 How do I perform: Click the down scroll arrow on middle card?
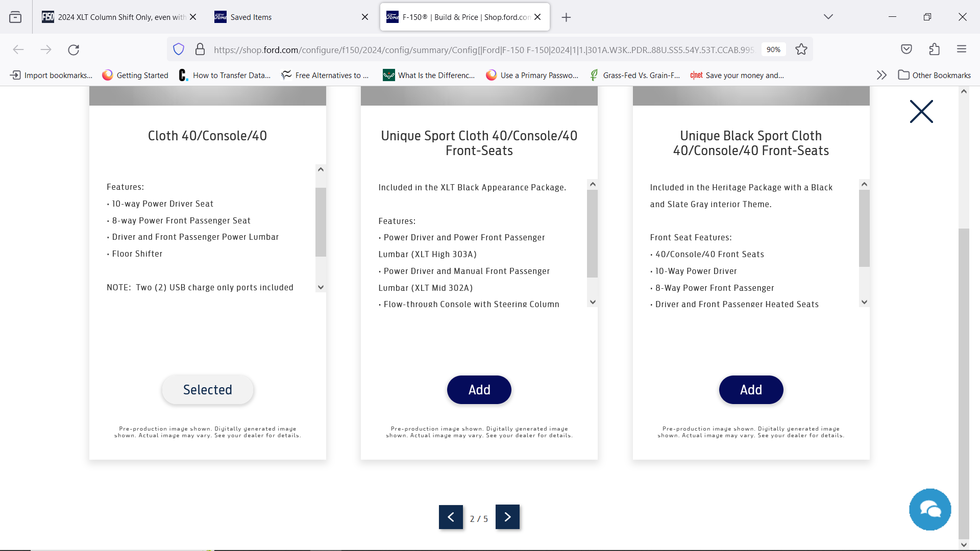point(593,302)
